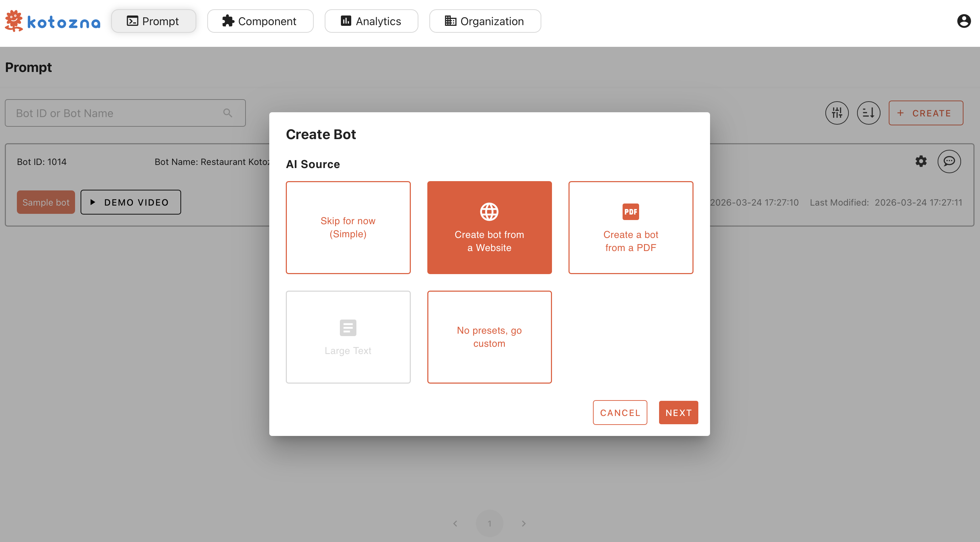
Task: Open bot settings gear icon
Action: 921,161
